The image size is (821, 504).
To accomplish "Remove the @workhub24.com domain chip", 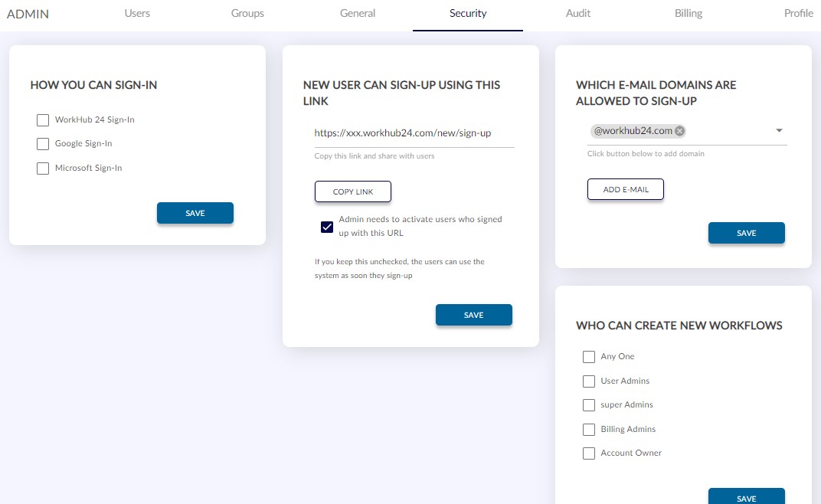I will tap(679, 131).
